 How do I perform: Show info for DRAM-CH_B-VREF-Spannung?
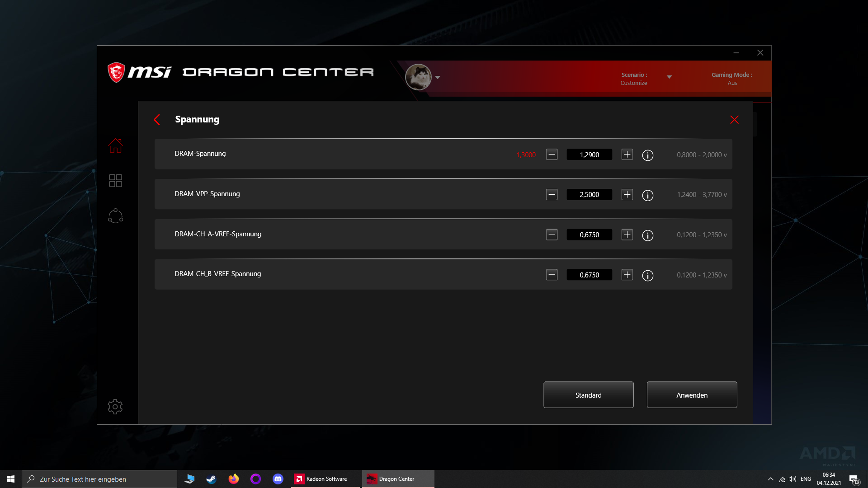[x=647, y=275]
